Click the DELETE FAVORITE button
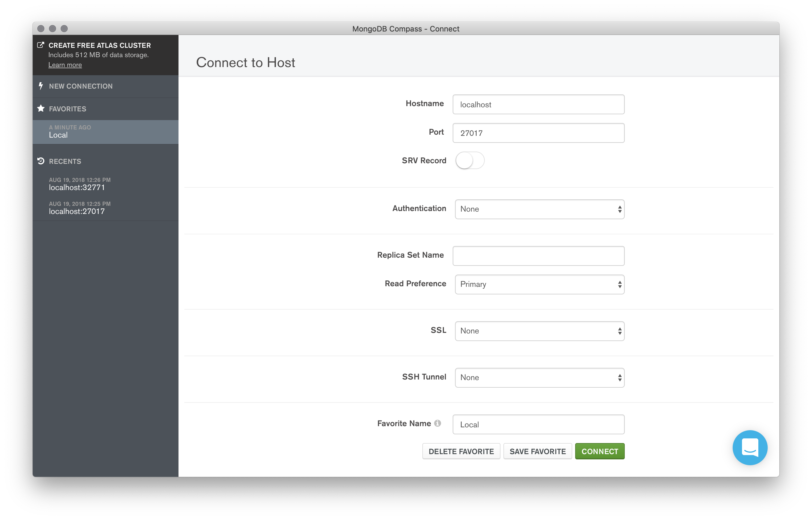This screenshot has height=520, width=812. click(462, 451)
